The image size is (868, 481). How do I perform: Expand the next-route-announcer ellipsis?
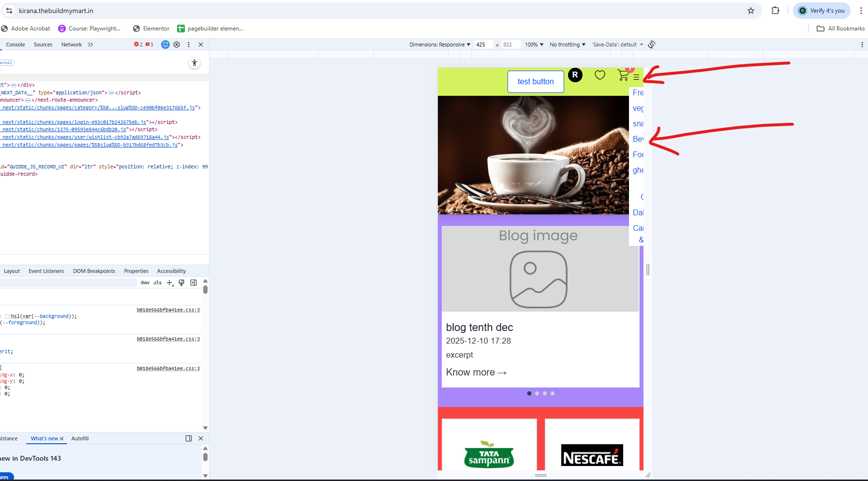pos(28,100)
